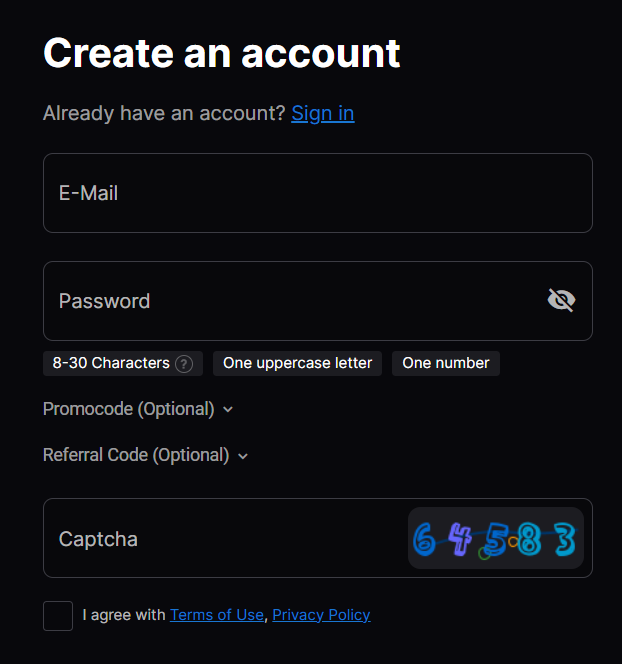Focus the Password input field
622x664 pixels.
290,301
